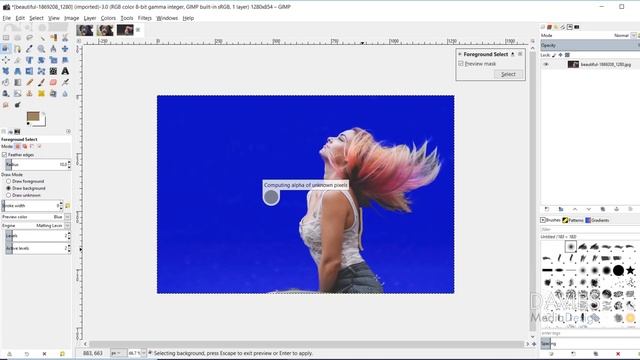Select the Scissors Select tool

(x=65, y=38)
